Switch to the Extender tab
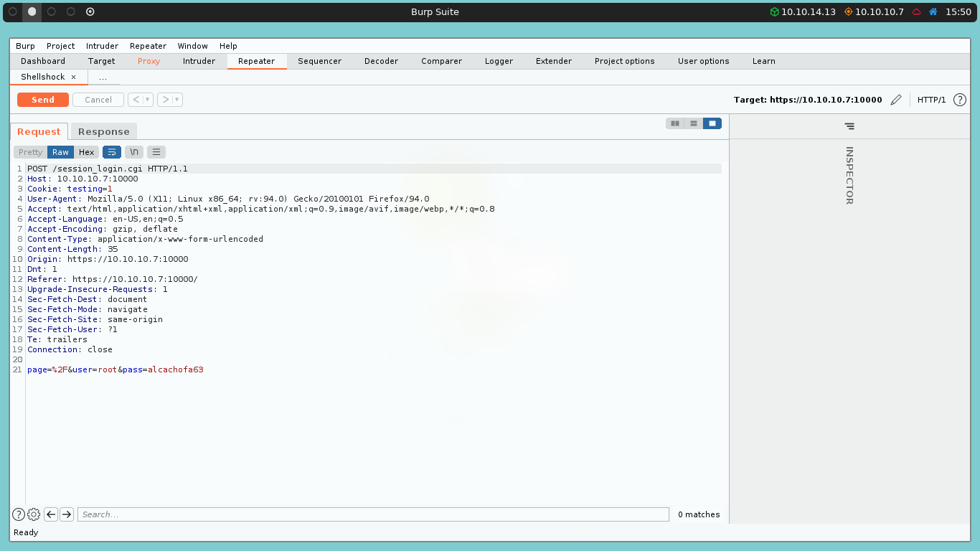This screenshot has height=551, width=980. [x=554, y=61]
